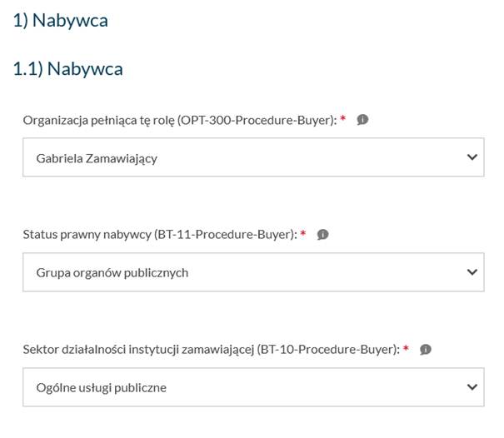The image size is (504, 438).
Task: Click the "Status prawny nabywcy" field label
Action: pos(87,236)
